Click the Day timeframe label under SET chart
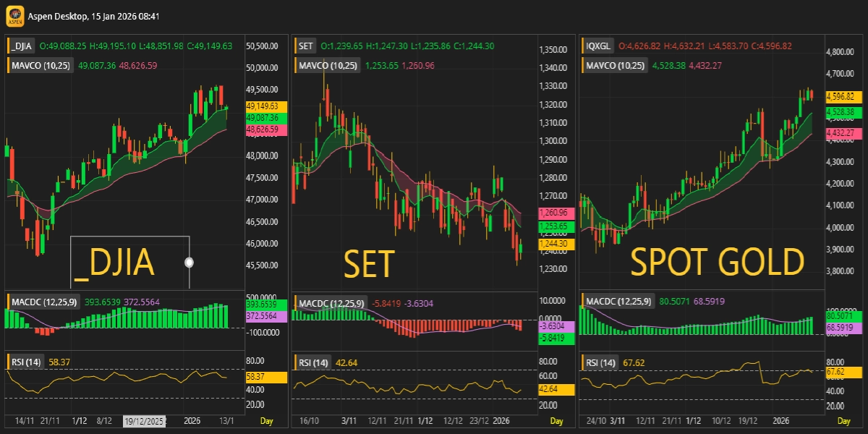 [x=556, y=420]
